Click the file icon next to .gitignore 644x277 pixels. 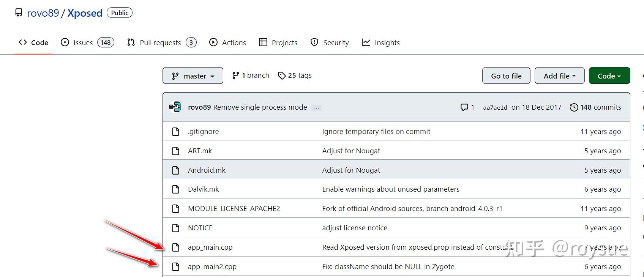(x=175, y=132)
